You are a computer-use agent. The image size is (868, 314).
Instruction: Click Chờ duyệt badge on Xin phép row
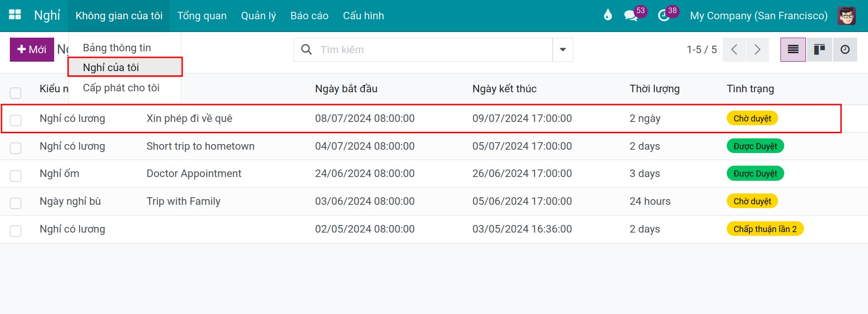[x=752, y=118]
